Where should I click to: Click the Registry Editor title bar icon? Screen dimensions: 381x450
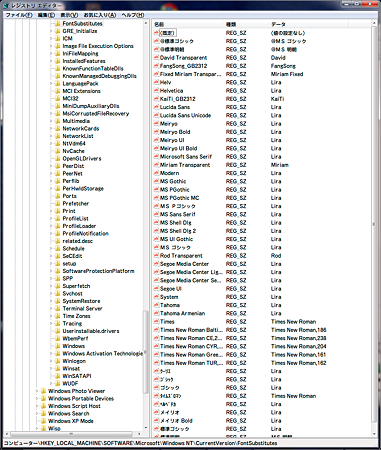tap(6, 5)
